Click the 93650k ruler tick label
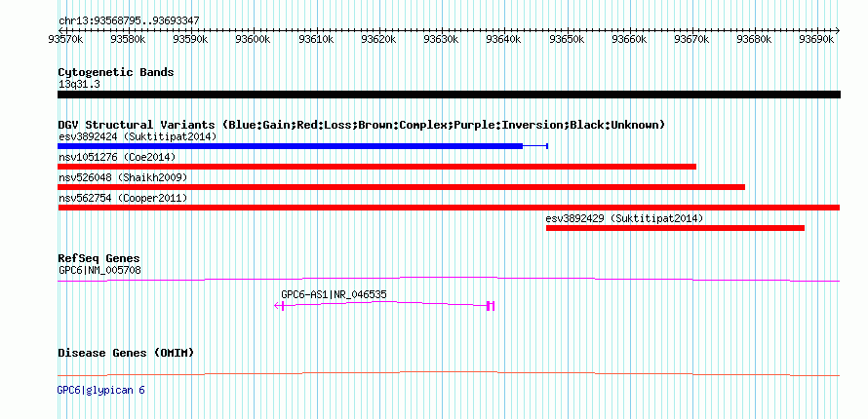Viewport: 868px width, 419px height. [567, 39]
